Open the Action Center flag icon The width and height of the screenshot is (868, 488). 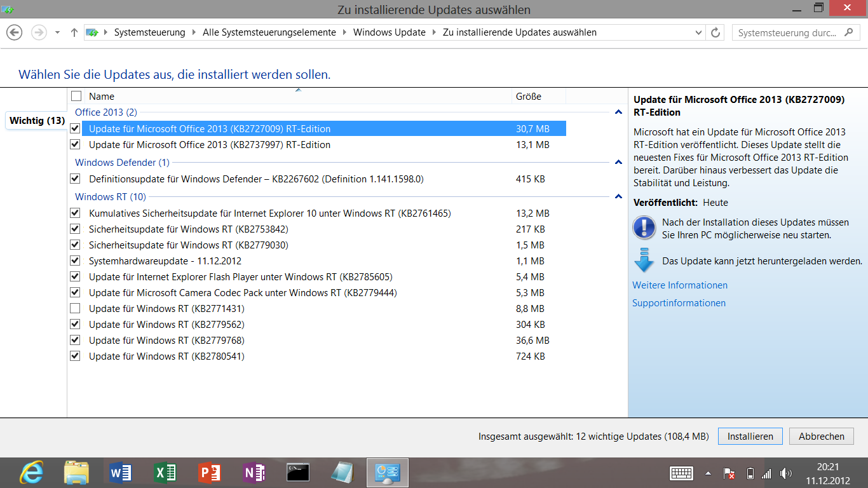(729, 473)
